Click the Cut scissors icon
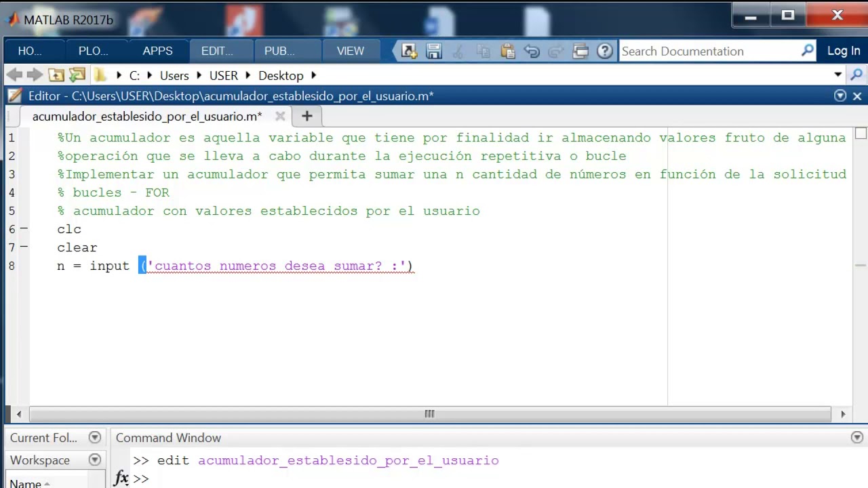The width and height of the screenshot is (868, 488). pyautogui.click(x=458, y=51)
